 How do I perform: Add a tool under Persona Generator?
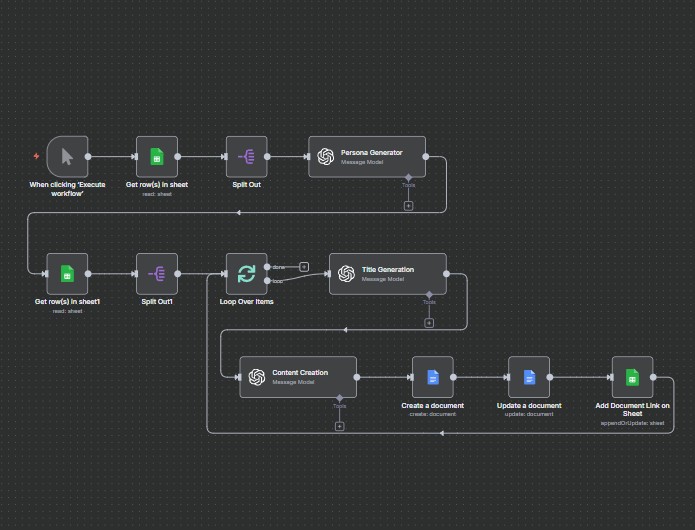(408, 205)
